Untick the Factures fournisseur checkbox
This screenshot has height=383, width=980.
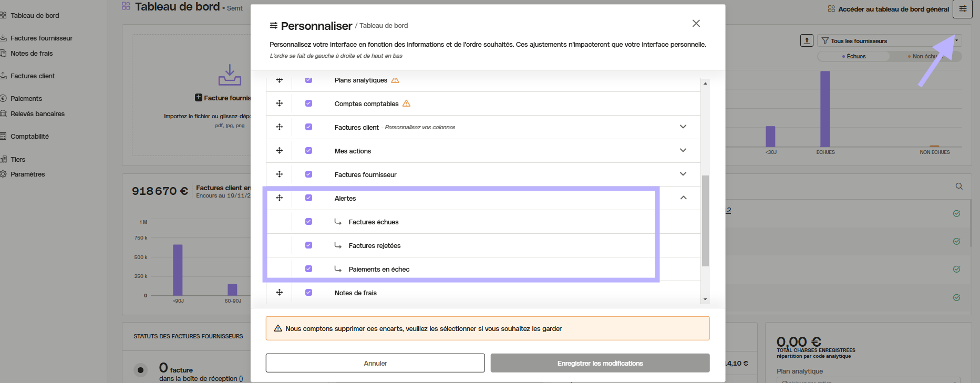[x=308, y=174]
